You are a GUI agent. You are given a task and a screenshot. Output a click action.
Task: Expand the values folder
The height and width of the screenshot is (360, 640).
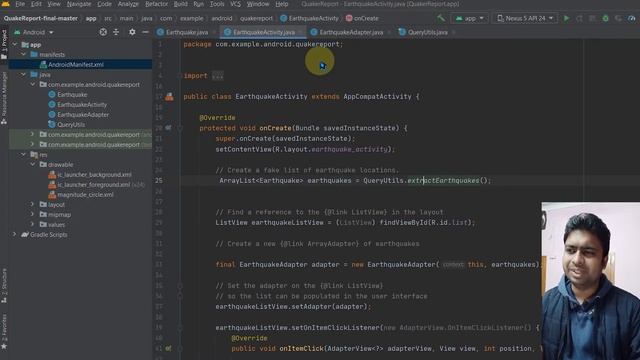click(x=33, y=224)
